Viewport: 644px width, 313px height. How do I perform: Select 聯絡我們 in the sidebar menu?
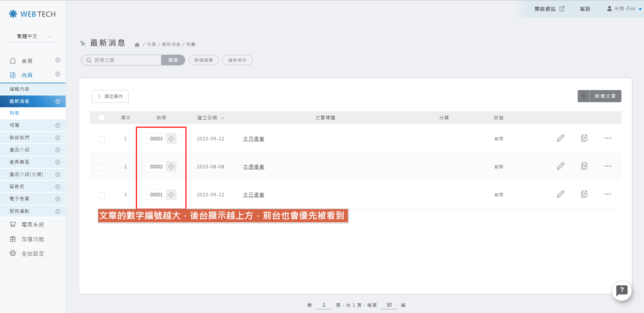tap(20, 138)
